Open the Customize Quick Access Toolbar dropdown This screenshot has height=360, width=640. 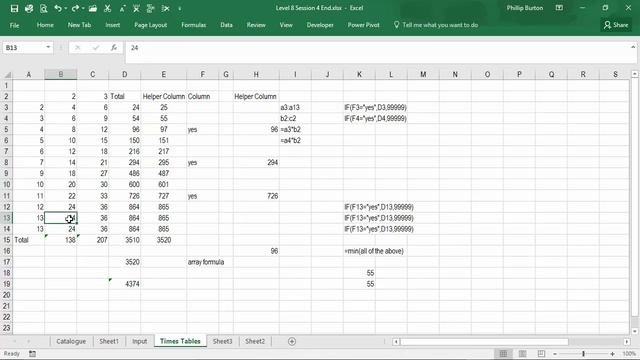coord(180,9)
